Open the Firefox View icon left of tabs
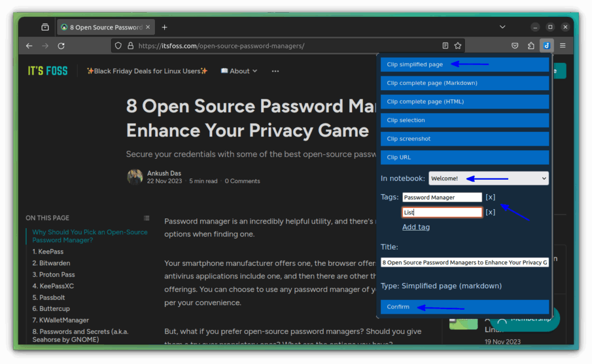This screenshot has width=592, height=364. click(x=45, y=27)
